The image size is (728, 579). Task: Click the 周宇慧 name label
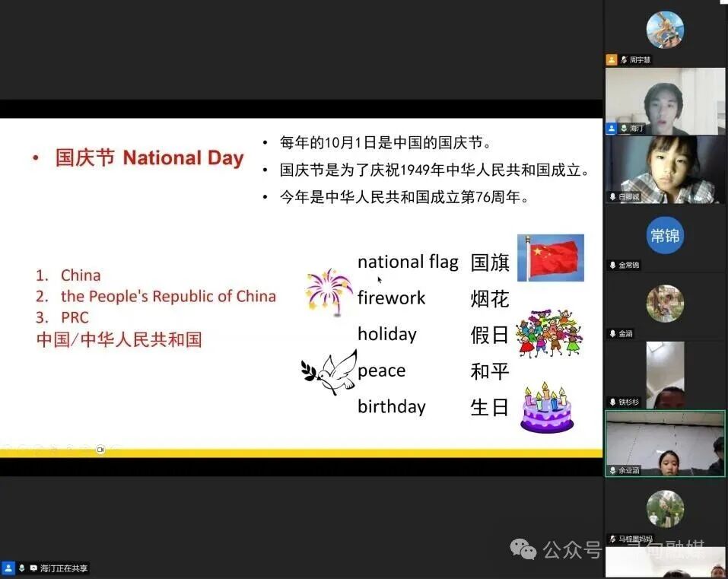(x=640, y=60)
